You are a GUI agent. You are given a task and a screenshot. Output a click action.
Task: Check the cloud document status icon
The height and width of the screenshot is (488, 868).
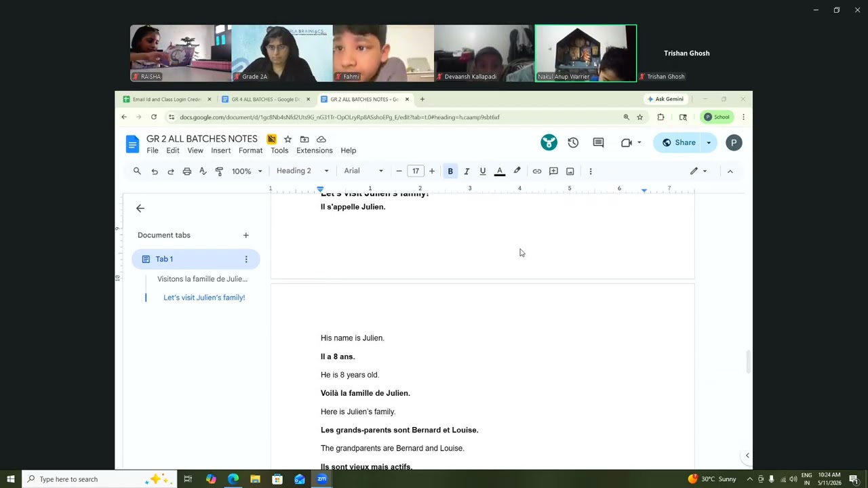pos(321,139)
